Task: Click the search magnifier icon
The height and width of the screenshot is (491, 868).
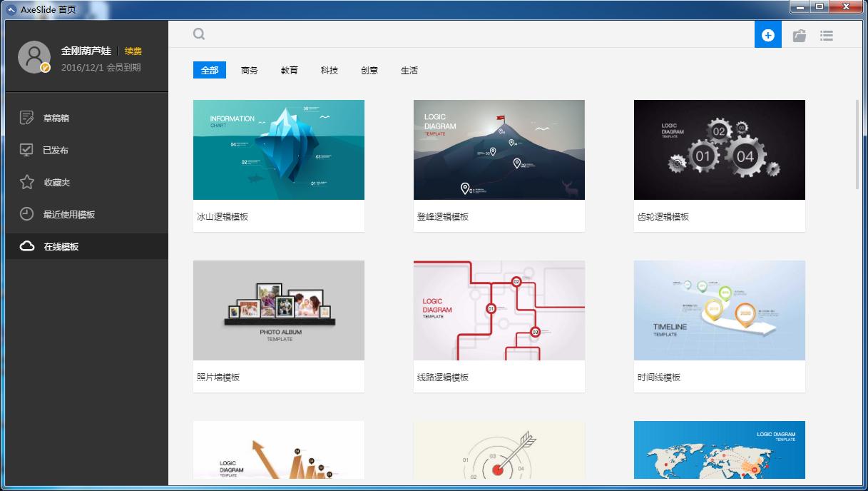Action: (x=199, y=34)
